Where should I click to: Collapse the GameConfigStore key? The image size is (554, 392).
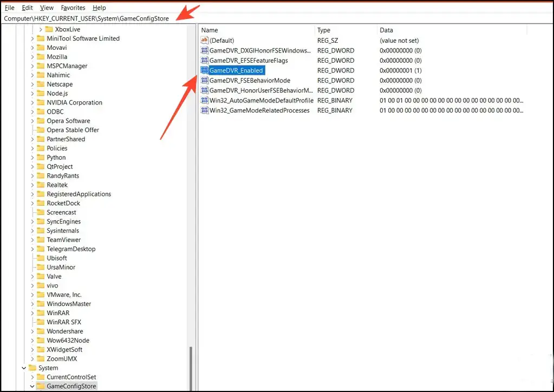click(x=32, y=386)
